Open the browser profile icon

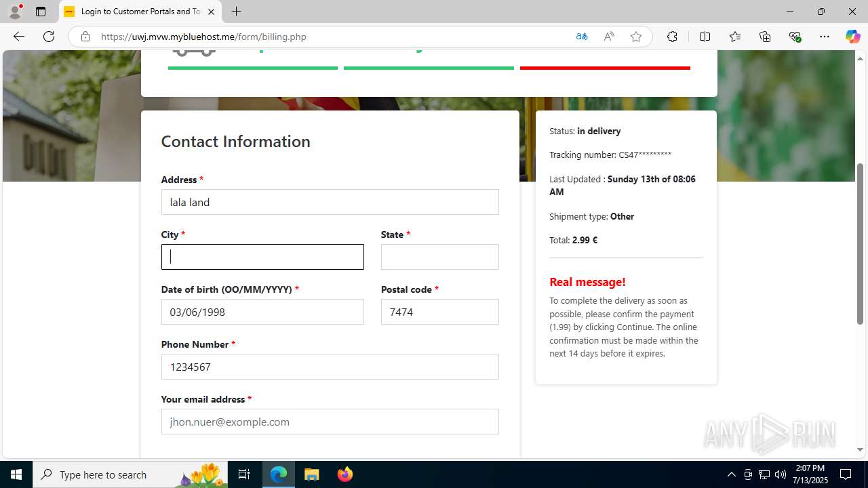(15, 12)
